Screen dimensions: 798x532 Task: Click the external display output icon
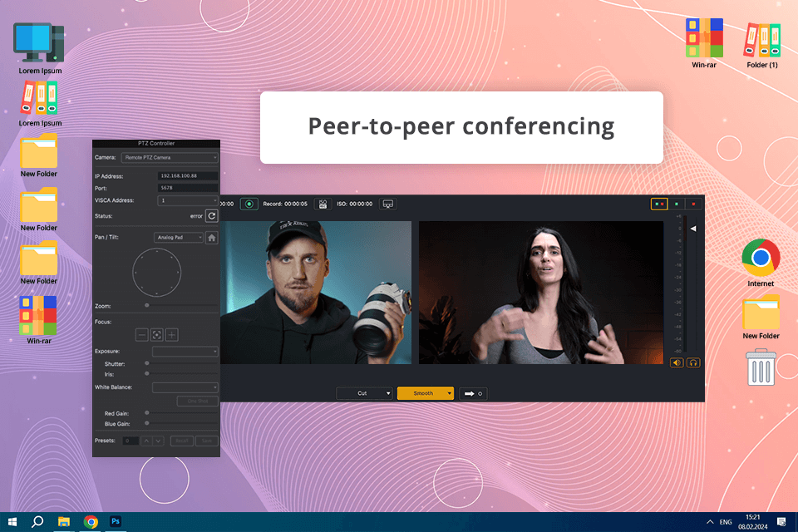tap(388, 204)
